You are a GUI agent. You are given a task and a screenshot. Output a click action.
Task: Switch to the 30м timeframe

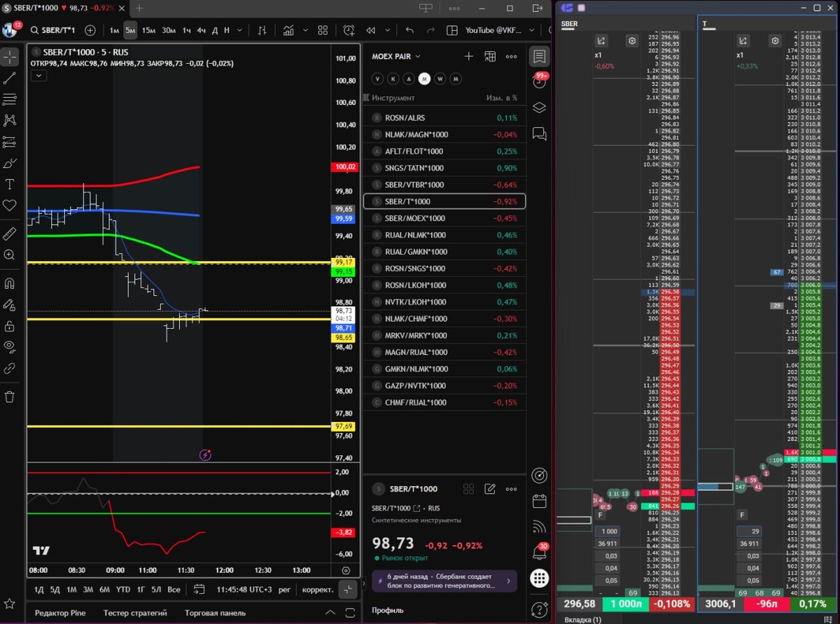[x=169, y=30]
